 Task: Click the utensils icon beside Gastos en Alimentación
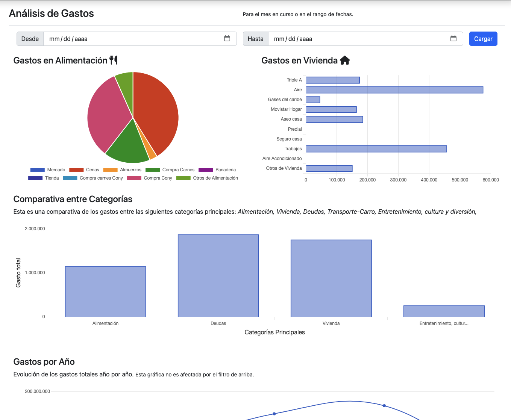(x=114, y=60)
